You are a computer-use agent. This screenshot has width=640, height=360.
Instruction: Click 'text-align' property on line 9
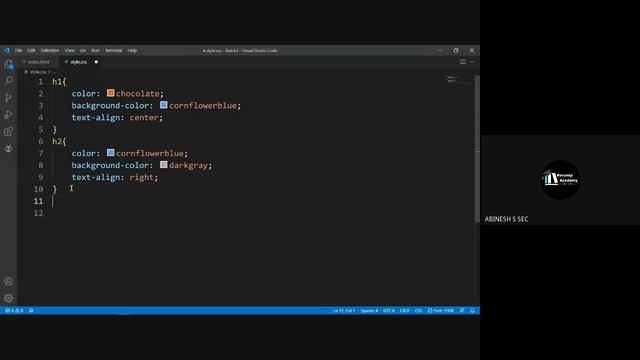click(96, 177)
